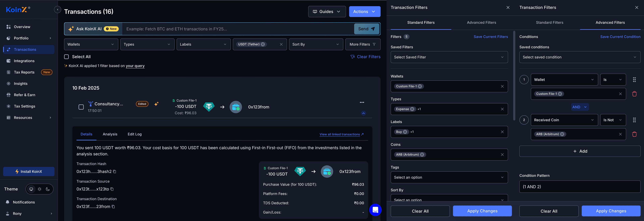Copy the transaction source address

point(112,189)
